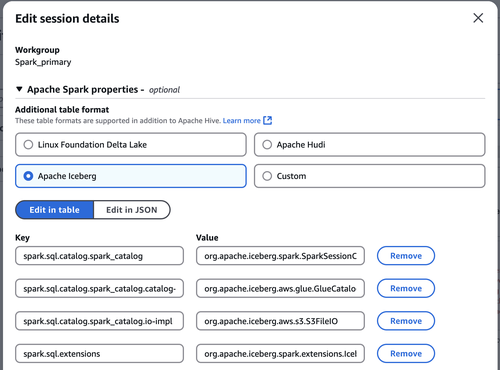Select the Apache Hudi table format

[x=369, y=145]
